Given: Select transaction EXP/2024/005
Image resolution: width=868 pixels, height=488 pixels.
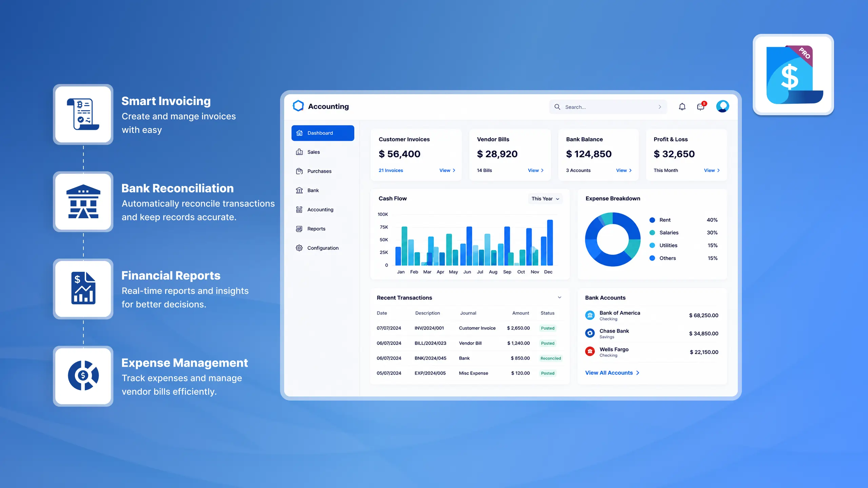Looking at the screenshot, I should (x=470, y=373).
